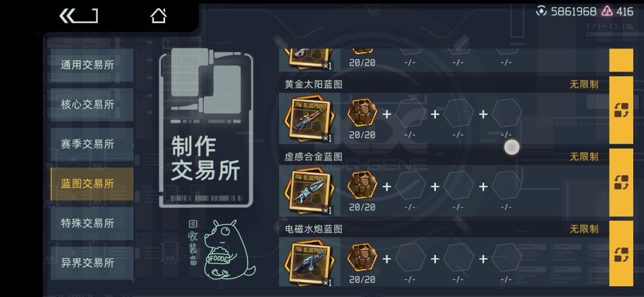Tap the 虚感合金蓝图 blueprint item icon
Screen dimensions: 644x297
point(309,191)
